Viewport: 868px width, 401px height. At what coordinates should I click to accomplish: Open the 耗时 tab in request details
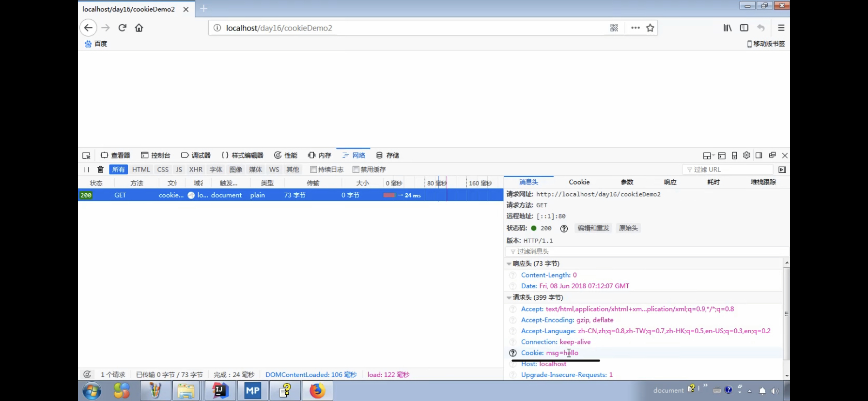[713, 182]
